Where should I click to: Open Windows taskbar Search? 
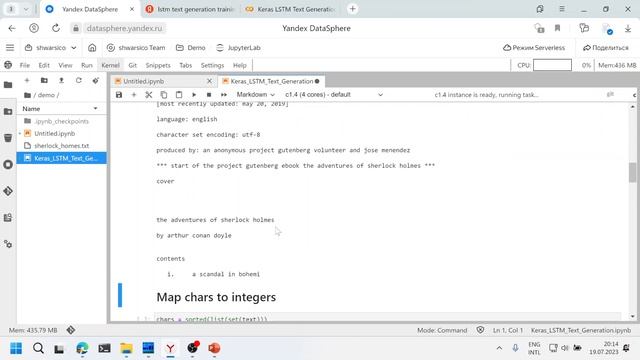click(38, 348)
